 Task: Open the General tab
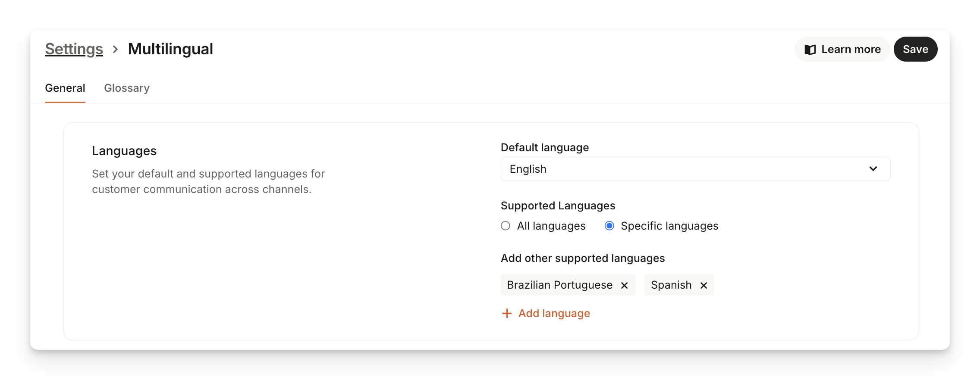(65, 88)
